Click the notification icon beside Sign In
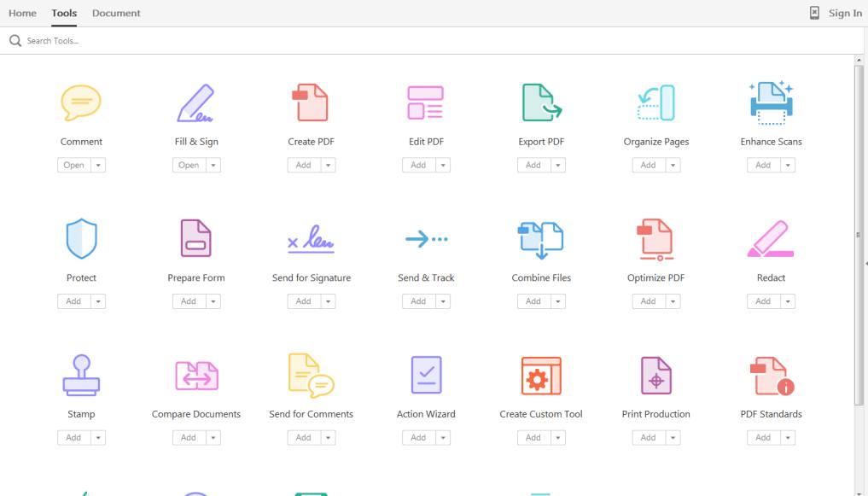Viewport: 868px width, 496px height. pos(814,13)
